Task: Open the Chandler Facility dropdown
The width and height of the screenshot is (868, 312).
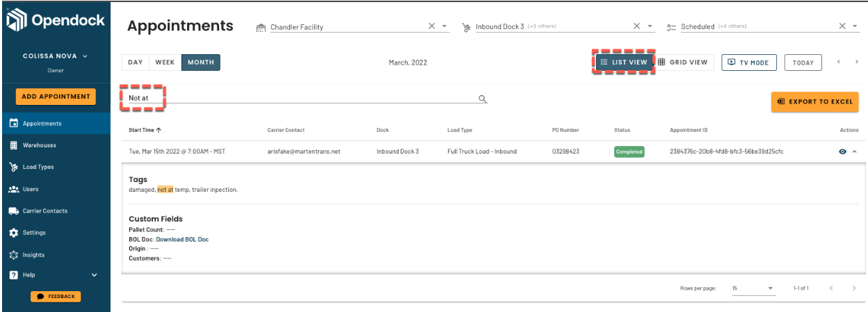Action: pyautogui.click(x=445, y=26)
